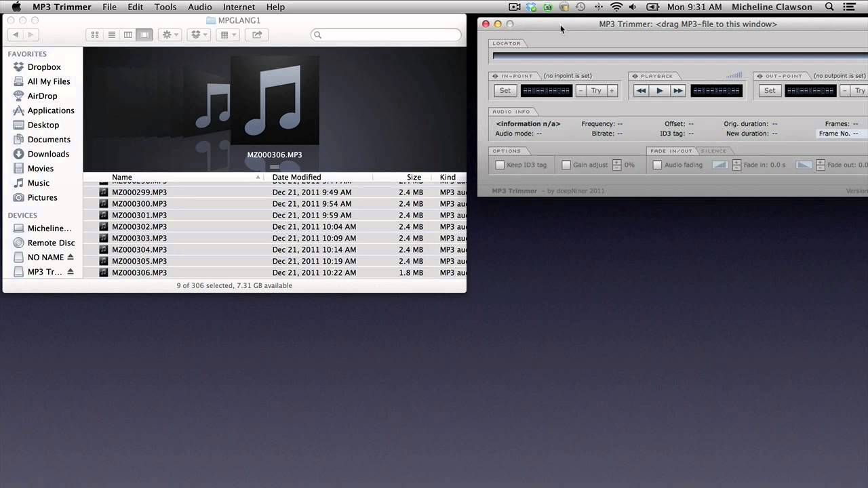Open the Finder action gear dropdown
This screenshot has height=488, width=868.
[170, 35]
